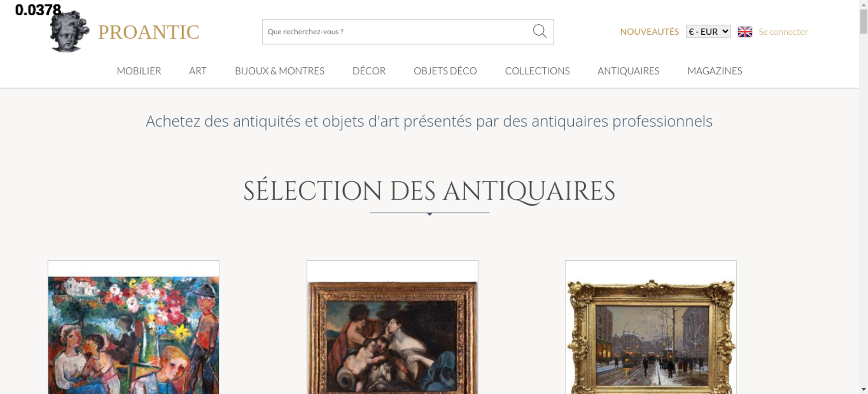Image resolution: width=868 pixels, height=394 pixels.
Task: Open the MOBILIER menu
Action: coord(139,71)
